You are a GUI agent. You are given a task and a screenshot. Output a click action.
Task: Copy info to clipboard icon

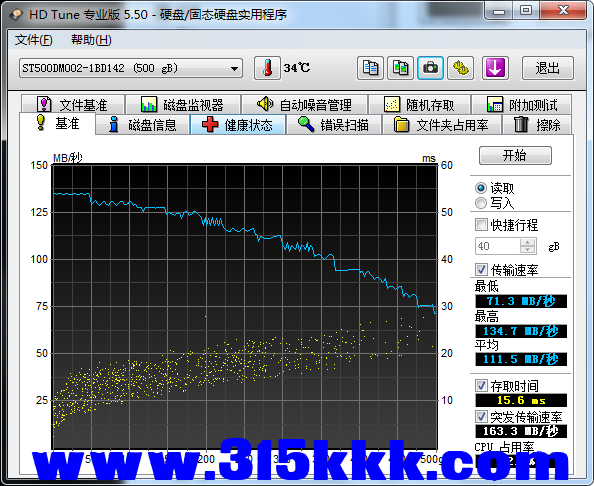(370, 68)
